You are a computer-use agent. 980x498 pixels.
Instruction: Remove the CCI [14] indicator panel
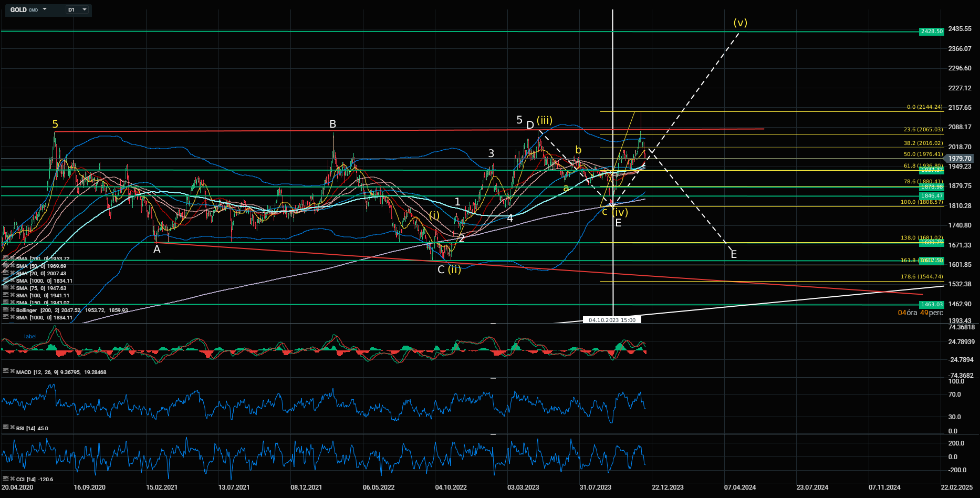[x=12, y=478]
